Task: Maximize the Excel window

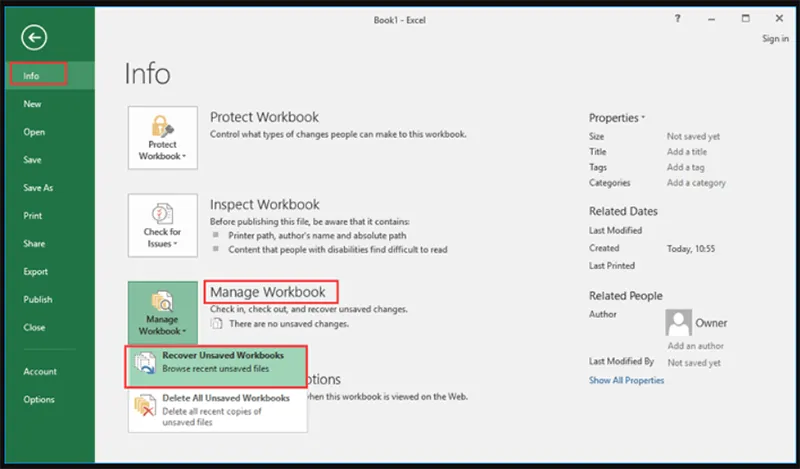Action: click(x=745, y=18)
